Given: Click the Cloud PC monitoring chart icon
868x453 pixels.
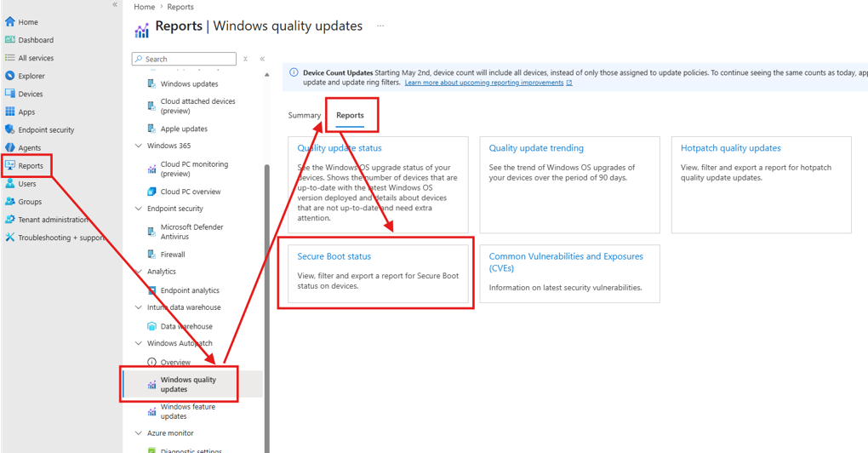Looking at the screenshot, I should (151, 169).
